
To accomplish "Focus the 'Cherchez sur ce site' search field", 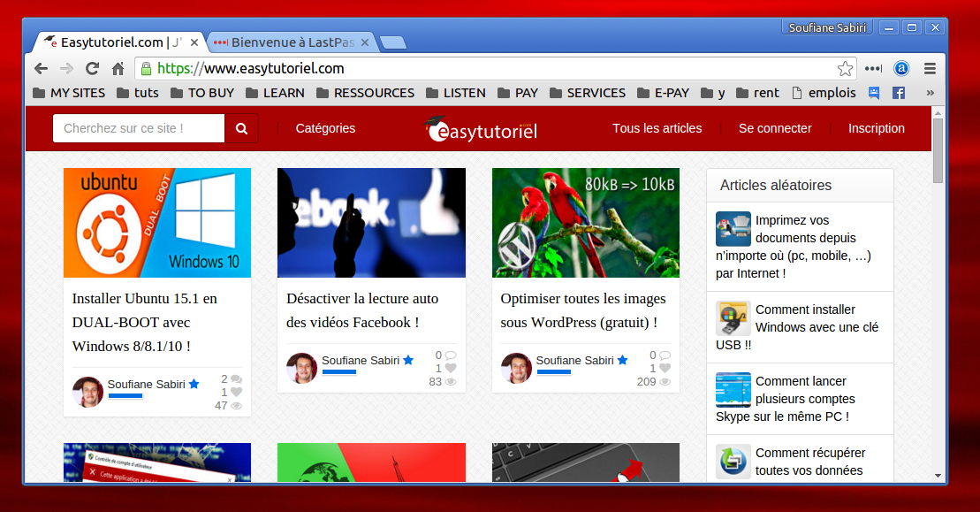I will [x=139, y=128].
